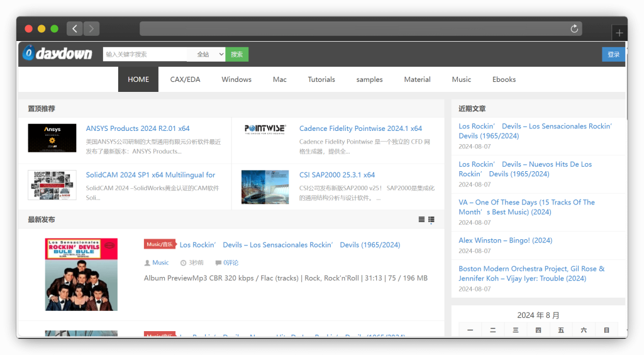The image size is (644, 355).
Task: Click the Pointwise logo thumbnail
Action: [265, 129]
